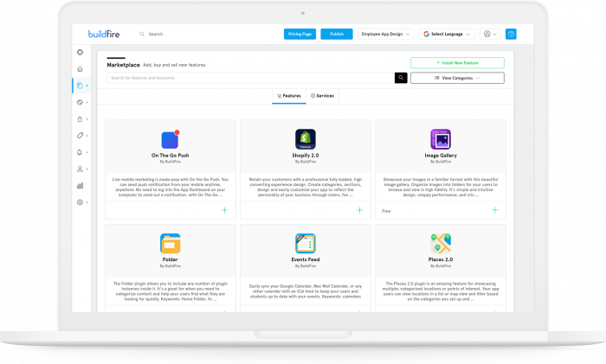The image size is (606, 364).
Task: Expand arrow beside the bell sidebar icon
Action: [87, 152]
